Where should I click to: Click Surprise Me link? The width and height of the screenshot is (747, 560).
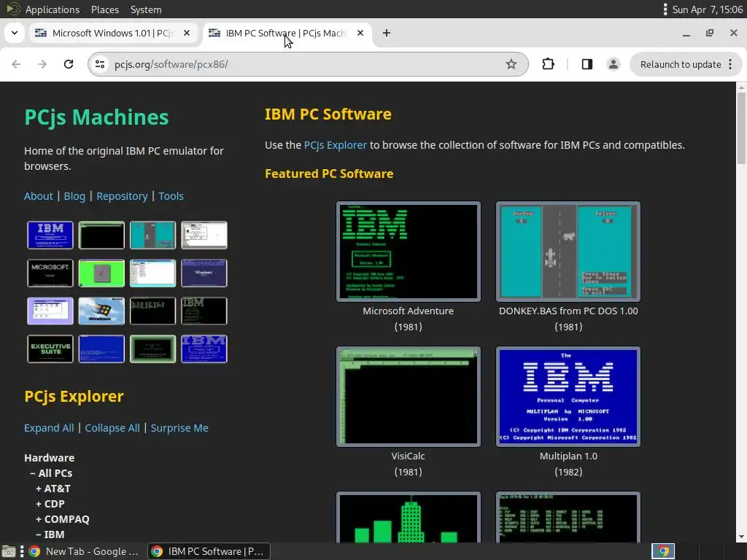tap(179, 428)
